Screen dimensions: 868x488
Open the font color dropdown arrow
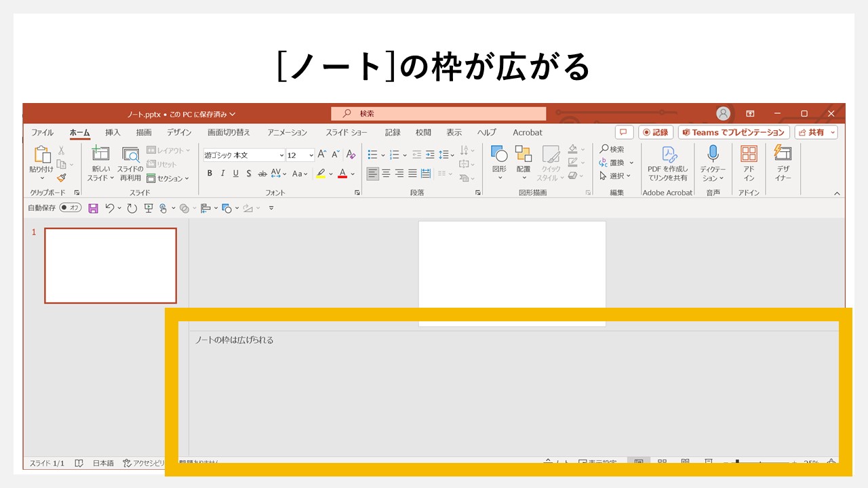(x=351, y=174)
